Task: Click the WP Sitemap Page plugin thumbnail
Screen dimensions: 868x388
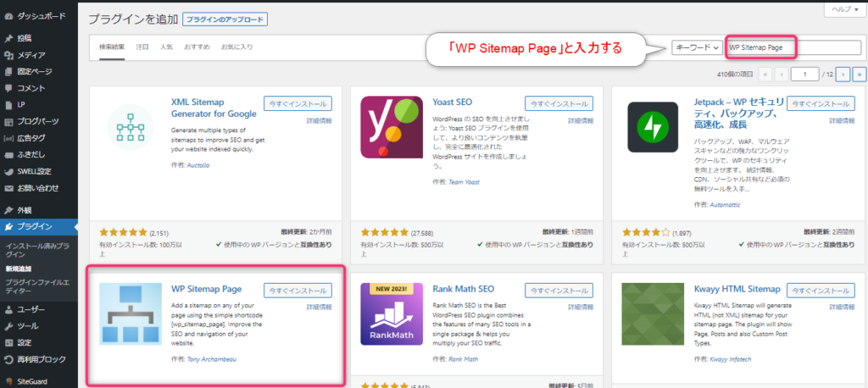Action: 131,313
